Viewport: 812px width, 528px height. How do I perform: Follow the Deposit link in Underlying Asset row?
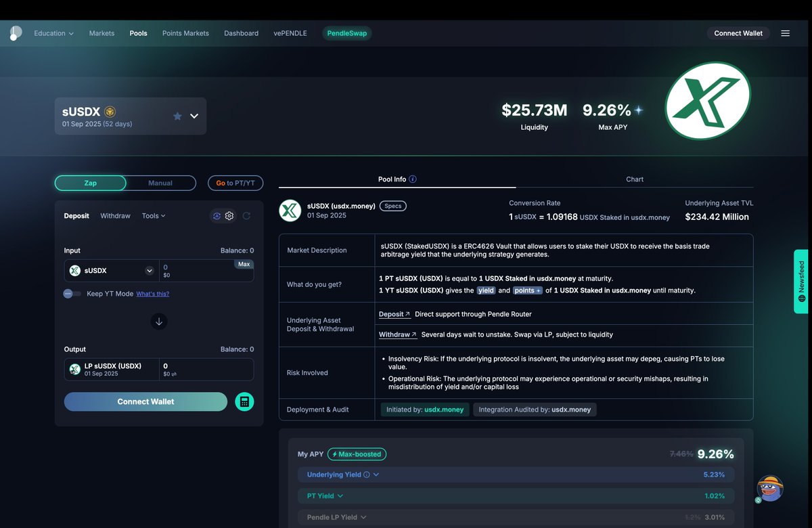pyautogui.click(x=394, y=314)
